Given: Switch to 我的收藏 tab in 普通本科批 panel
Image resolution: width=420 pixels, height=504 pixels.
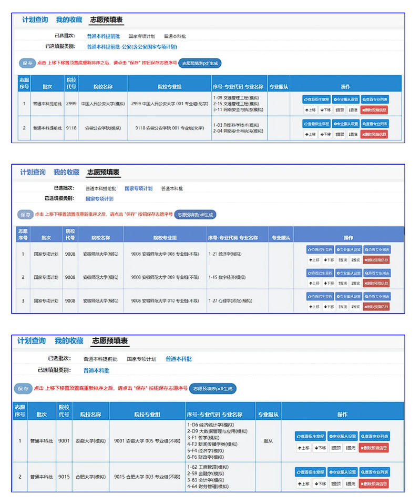Looking at the screenshot, I should [69, 340].
